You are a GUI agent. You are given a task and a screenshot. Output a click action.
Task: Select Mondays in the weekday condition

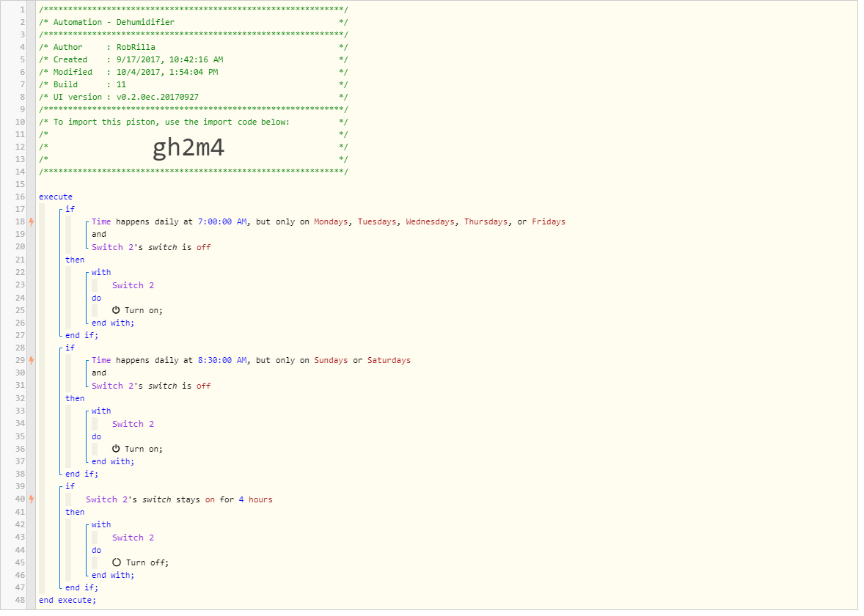(332, 221)
